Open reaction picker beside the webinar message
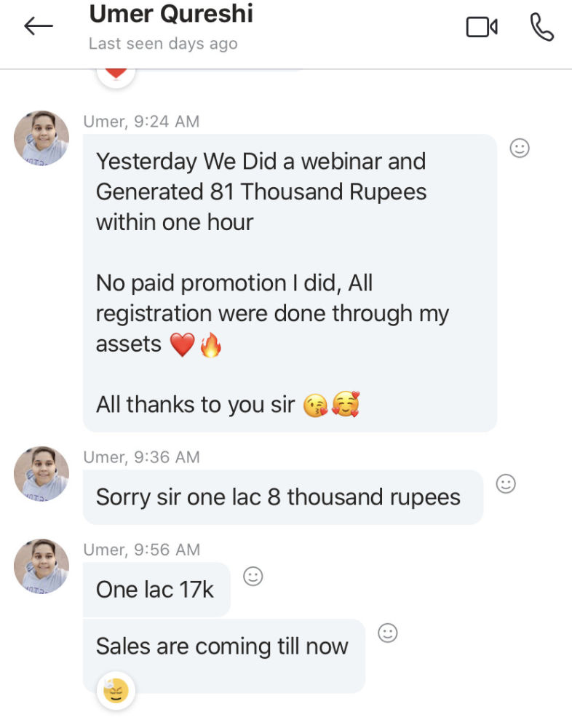This screenshot has height=728, width=572. [x=519, y=149]
